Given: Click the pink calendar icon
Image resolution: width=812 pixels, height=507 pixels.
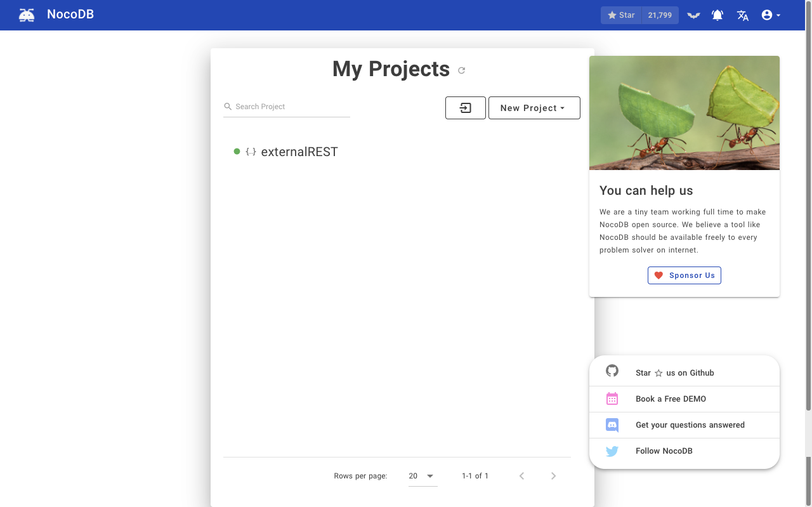Looking at the screenshot, I should 612,398.
